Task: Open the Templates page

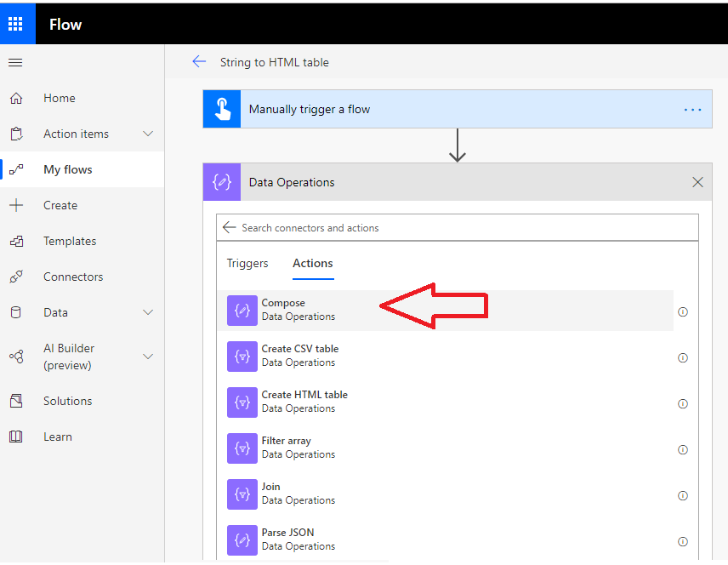Action: coord(68,241)
